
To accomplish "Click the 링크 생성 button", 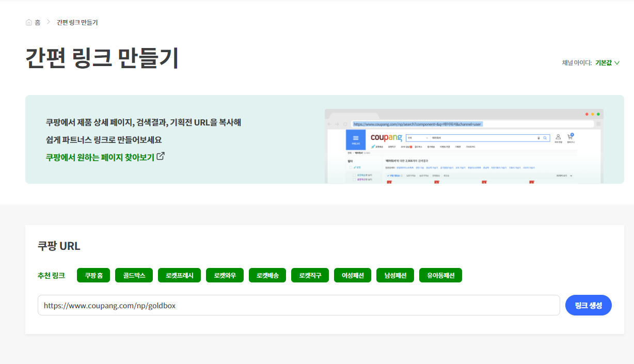I will coord(589,305).
